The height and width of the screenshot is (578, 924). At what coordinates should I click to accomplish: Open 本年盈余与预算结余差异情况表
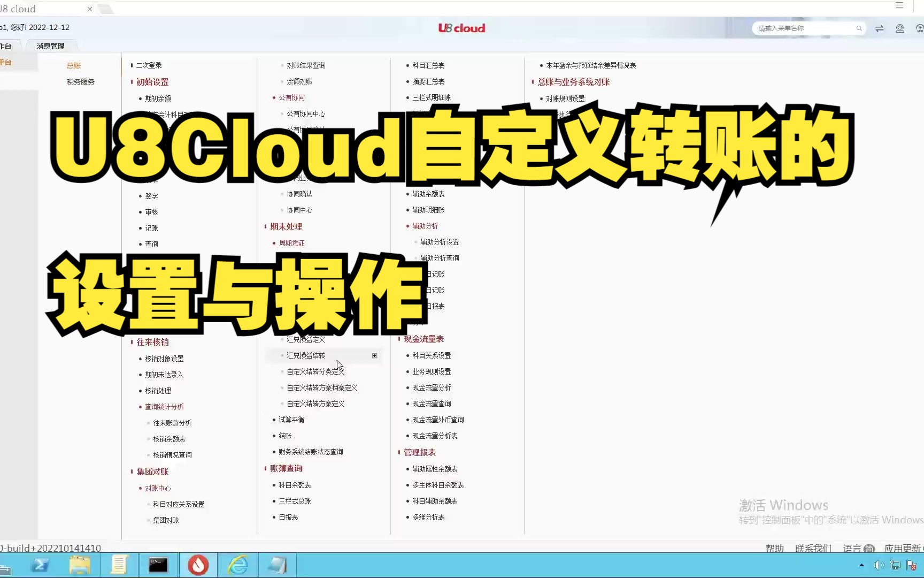click(591, 65)
